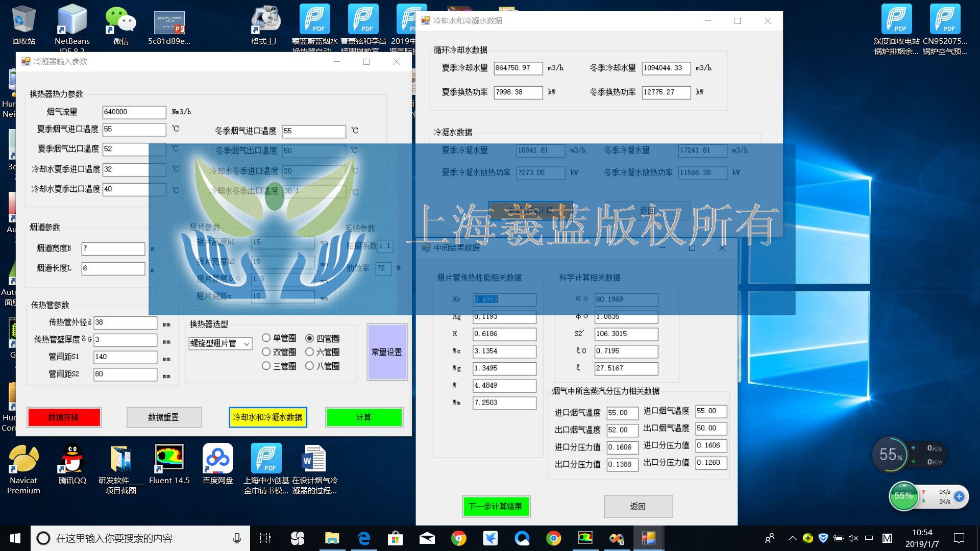The image size is (980, 551).
Task: Show hidden system tray icons chevron
Action: 793,538
